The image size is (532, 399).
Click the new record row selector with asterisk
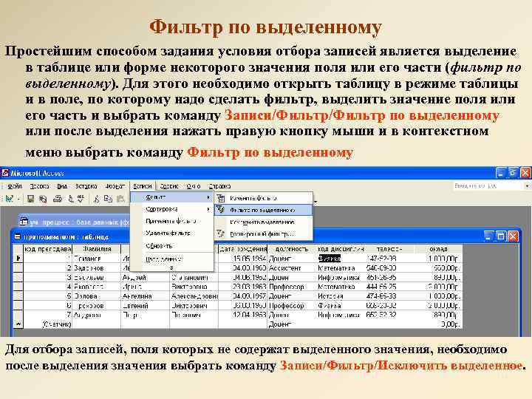[18, 324]
